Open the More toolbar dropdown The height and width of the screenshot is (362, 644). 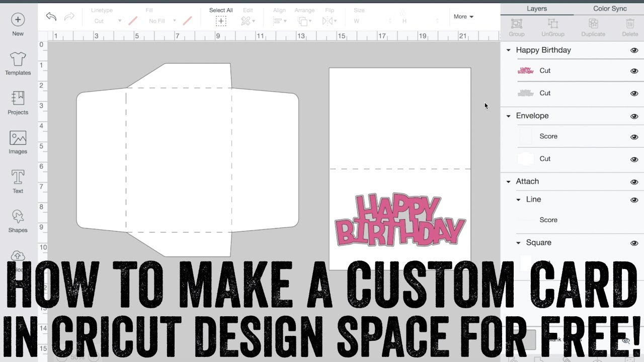pos(463,17)
